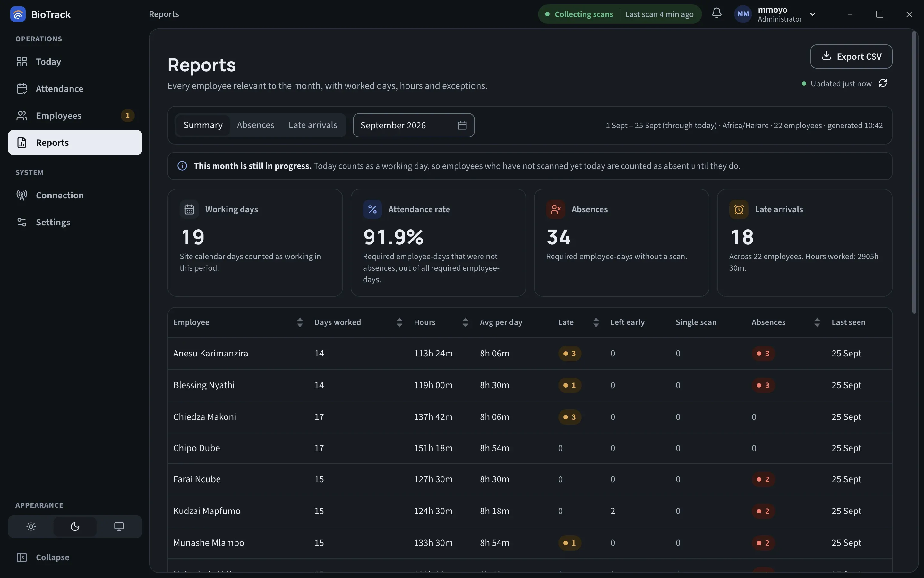Sort table by Hours column
924x578 pixels.
(x=465, y=322)
